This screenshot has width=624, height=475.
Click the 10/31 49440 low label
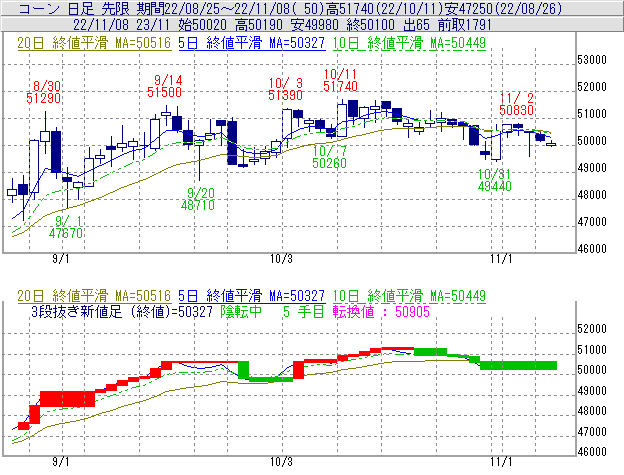click(x=495, y=180)
